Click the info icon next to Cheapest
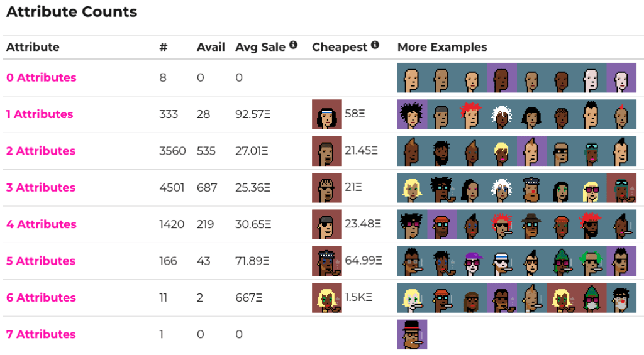Image resolution: width=644 pixels, height=355 pixels. tap(375, 45)
